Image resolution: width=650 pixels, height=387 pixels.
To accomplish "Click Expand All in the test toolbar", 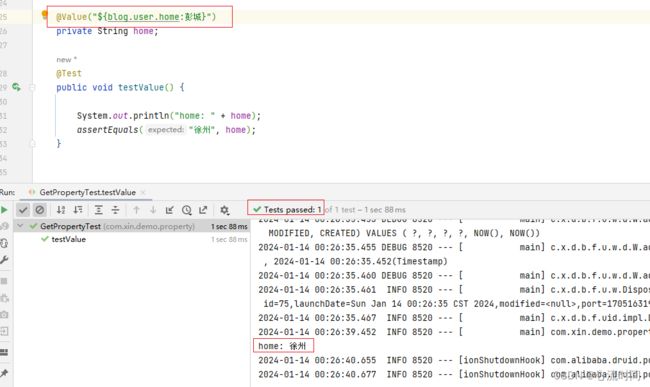I will pos(98,210).
